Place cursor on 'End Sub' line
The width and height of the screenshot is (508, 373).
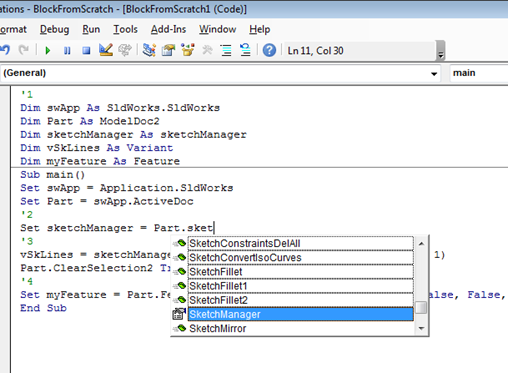(43, 308)
